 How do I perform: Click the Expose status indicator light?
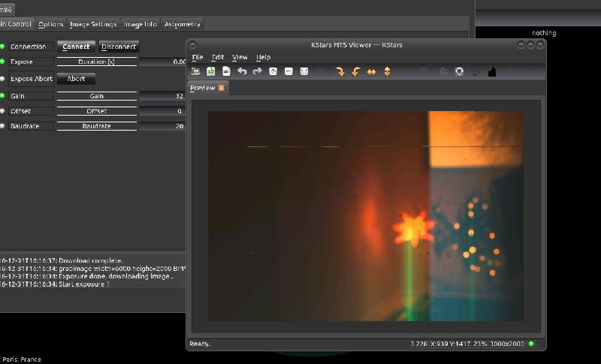[2, 62]
